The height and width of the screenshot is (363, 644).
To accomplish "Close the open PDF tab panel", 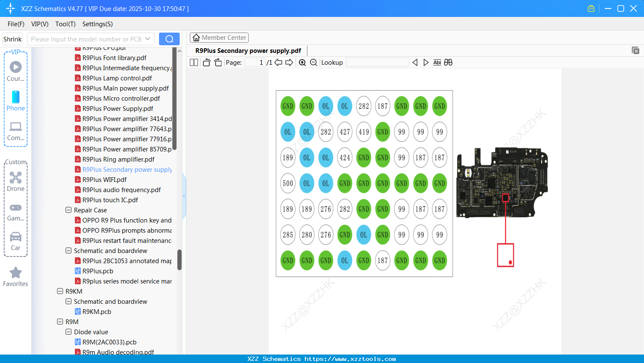I will [x=636, y=50].
